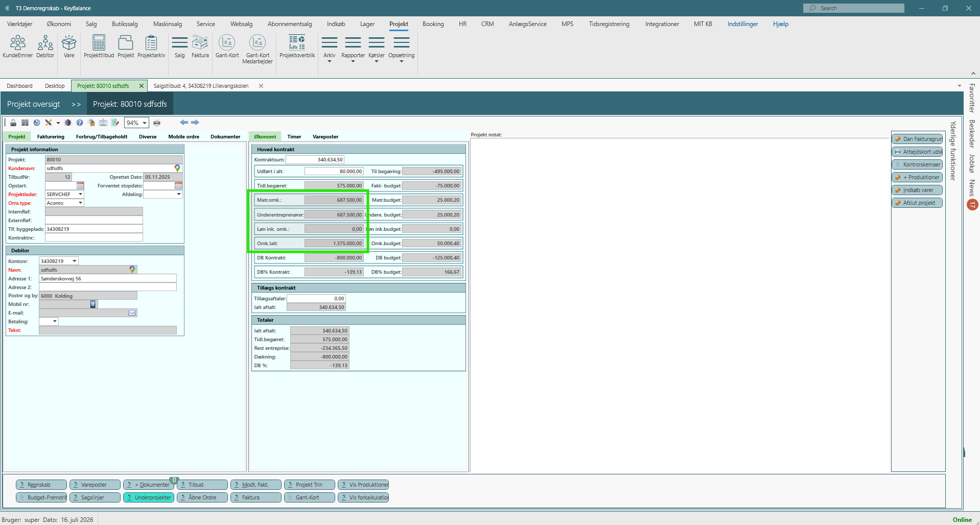This screenshot has height=525, width=980.
Task: Click the bug report toolbar icon
Action: point(68,123)
